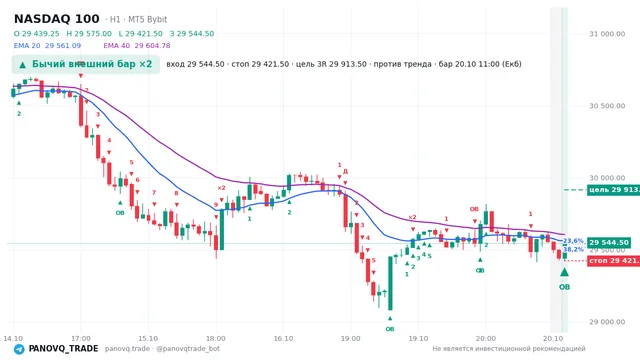This screenshot has height=360, width=640.
Task: Click the '30 000.00' price axis label
Action: point(607,178)
